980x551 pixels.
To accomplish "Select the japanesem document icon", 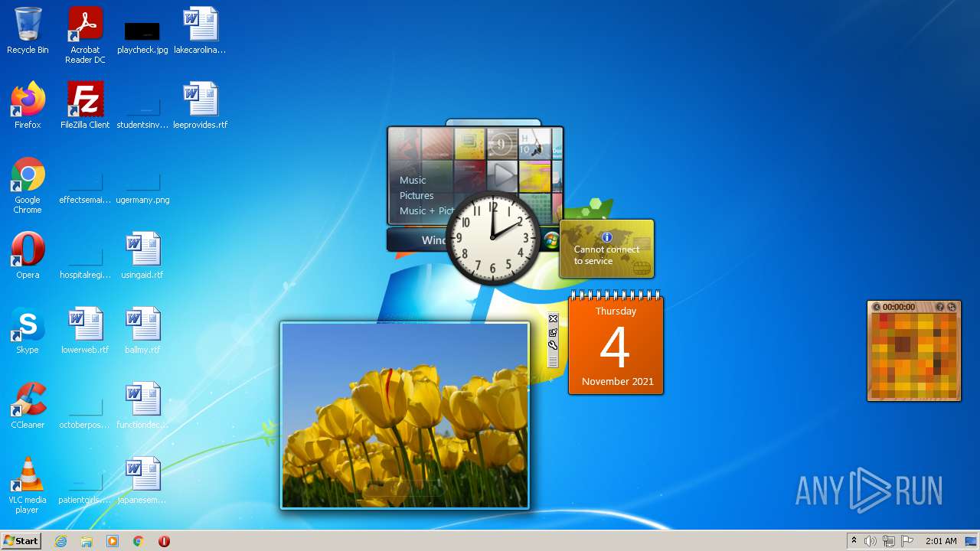I will tap(142, 481).
